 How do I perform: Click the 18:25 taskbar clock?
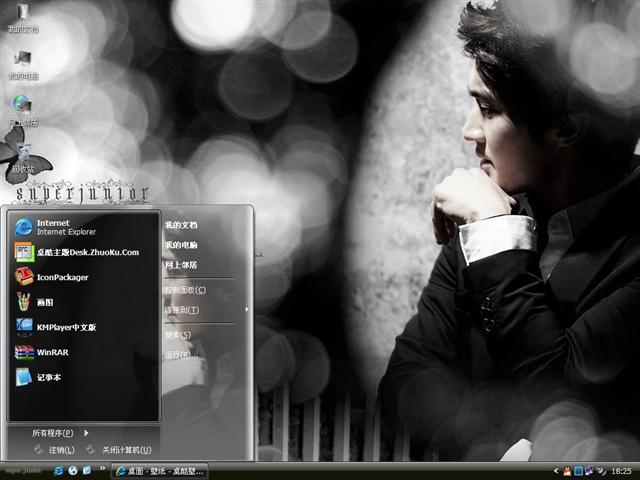click(x=621, y=471)
